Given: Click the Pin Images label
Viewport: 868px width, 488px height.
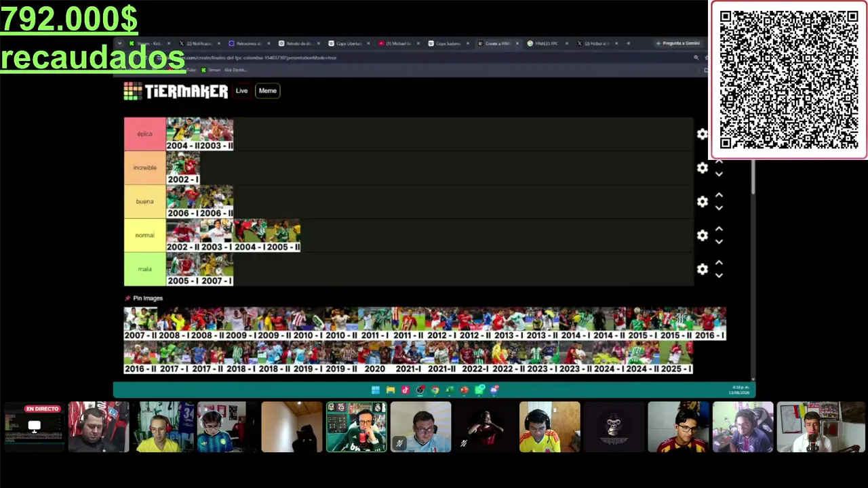Looking at the screenshot, I should [148, 298].
